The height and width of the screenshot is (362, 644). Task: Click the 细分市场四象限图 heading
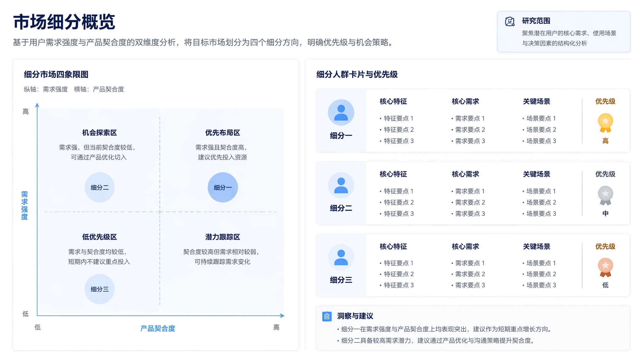click(x=56, y=74)
